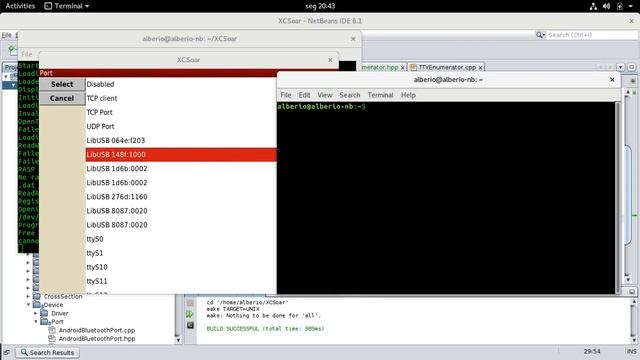Switch to the Projects panel tab

tap(11, 67)
